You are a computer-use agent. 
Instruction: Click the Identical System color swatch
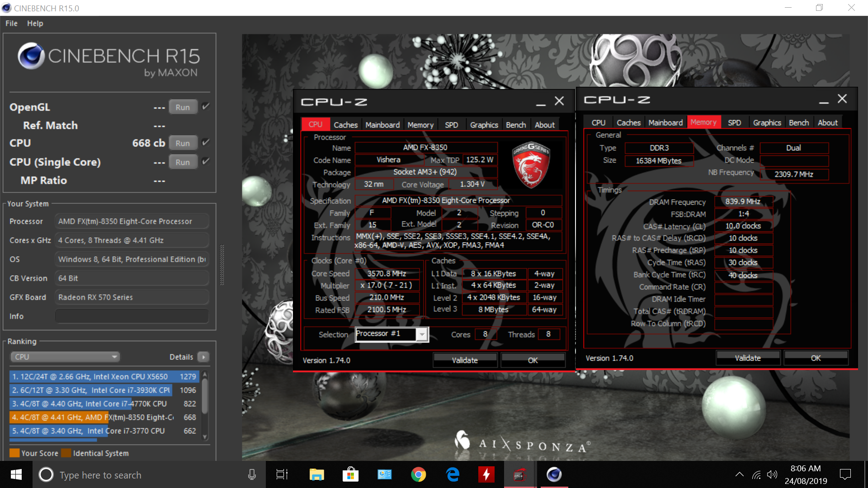click(x=66, y=453)
